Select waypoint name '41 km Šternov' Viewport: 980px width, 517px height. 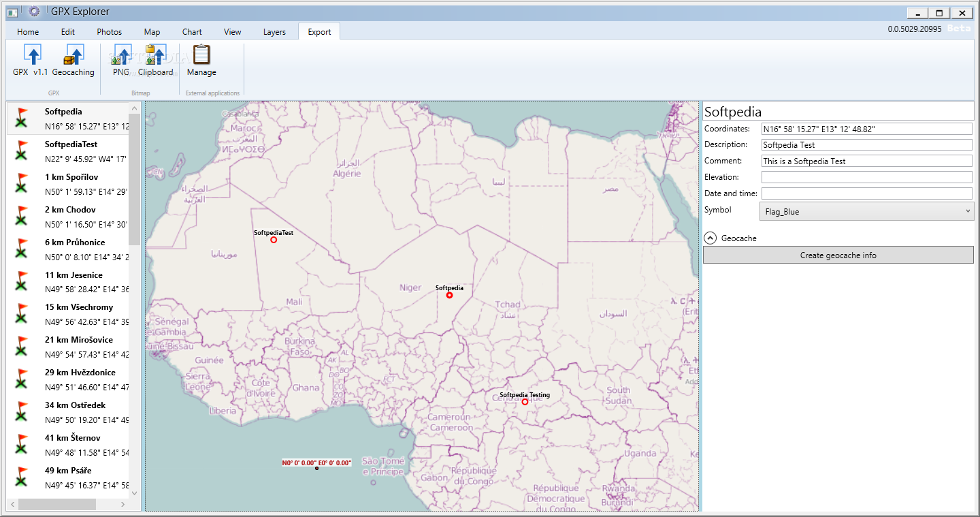pyautogui.click(x=73, y=438)
